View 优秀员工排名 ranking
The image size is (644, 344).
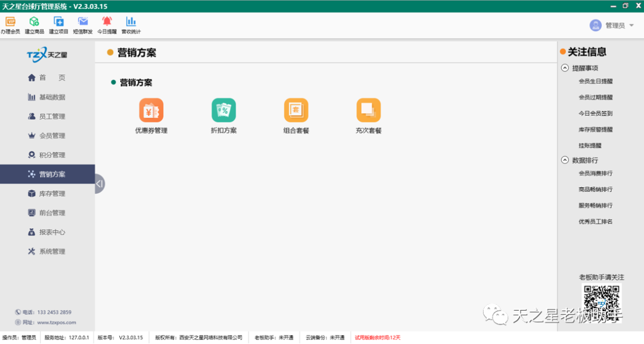[596, 221]
